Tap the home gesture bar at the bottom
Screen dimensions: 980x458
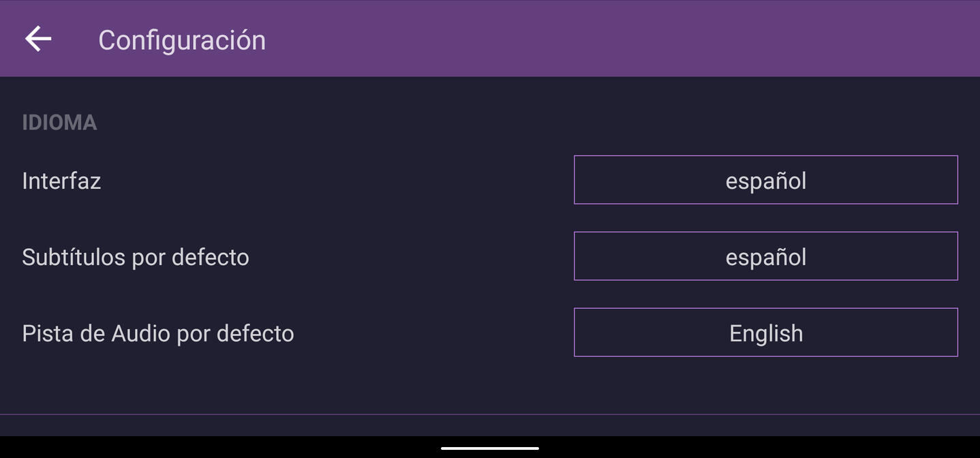pyautogui.click(x=490, y=448)
